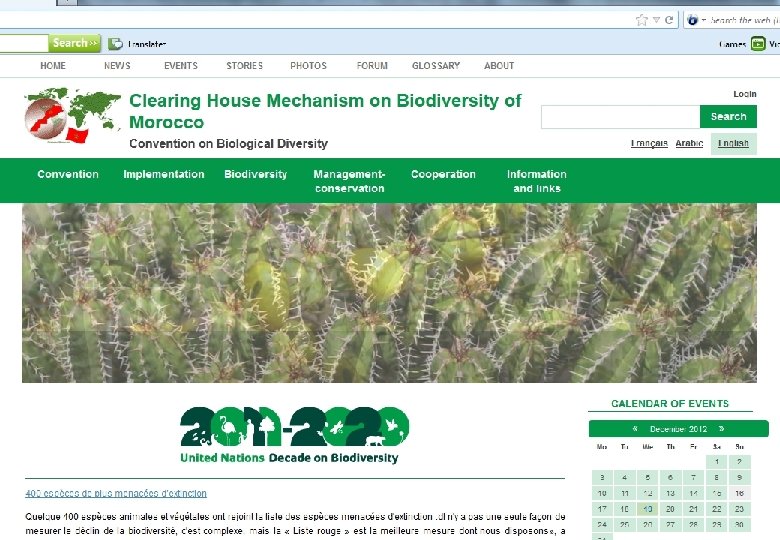Click the Clearing House Mechanism site title
This screenshot has width=780, height=540.
click(325, 111)
